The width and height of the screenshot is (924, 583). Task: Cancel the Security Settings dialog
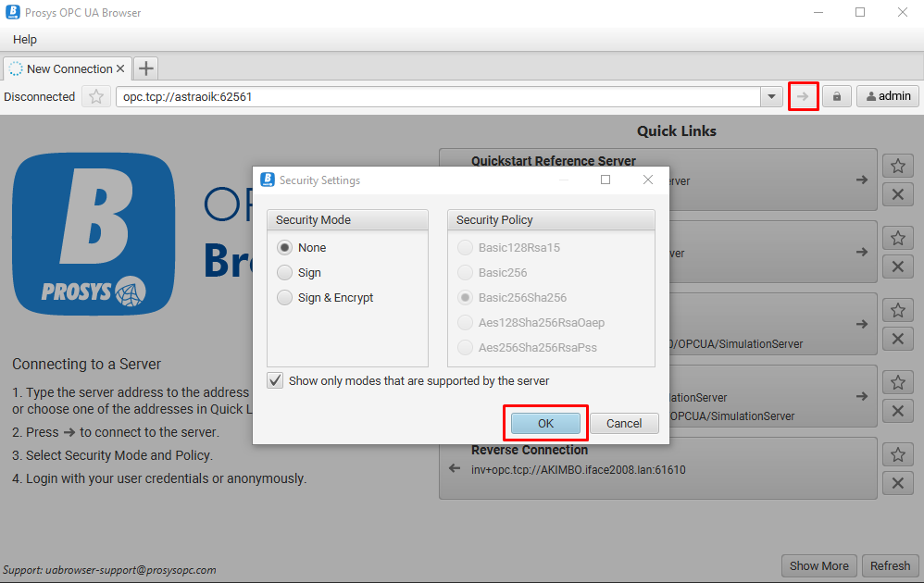(624, 423)
